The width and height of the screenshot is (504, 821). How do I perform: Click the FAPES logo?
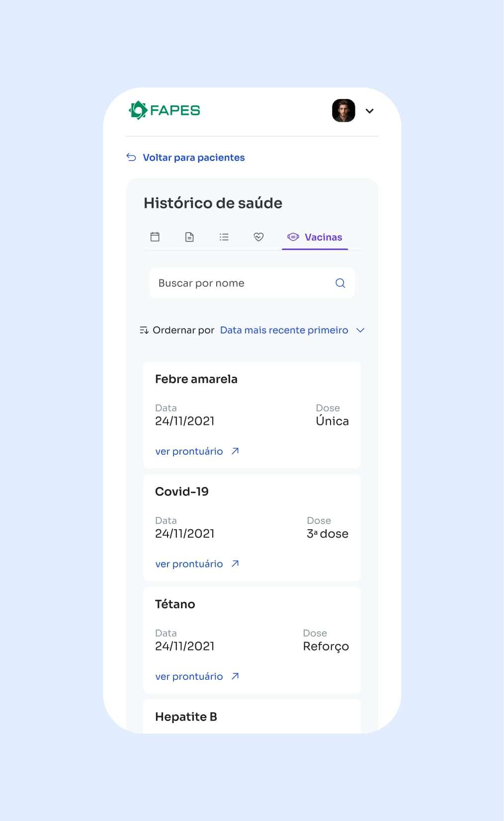pyautogui.click(x=165, y=110)
